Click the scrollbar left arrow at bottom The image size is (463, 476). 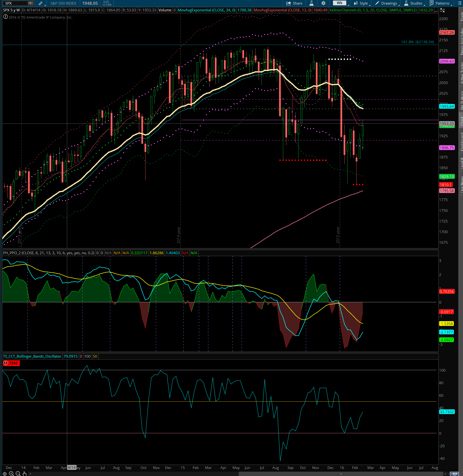[30, 474]
